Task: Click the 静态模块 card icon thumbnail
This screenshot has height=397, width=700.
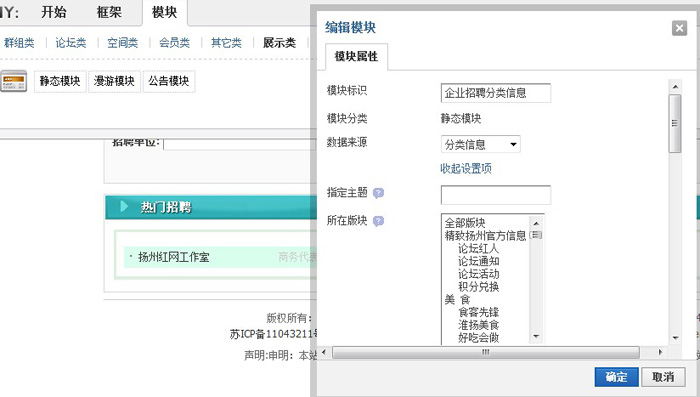Action: [x=13, y=81]
